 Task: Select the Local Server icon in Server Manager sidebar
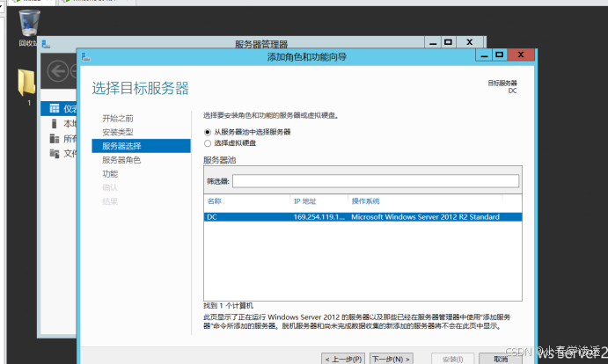[x=55, y=124]
